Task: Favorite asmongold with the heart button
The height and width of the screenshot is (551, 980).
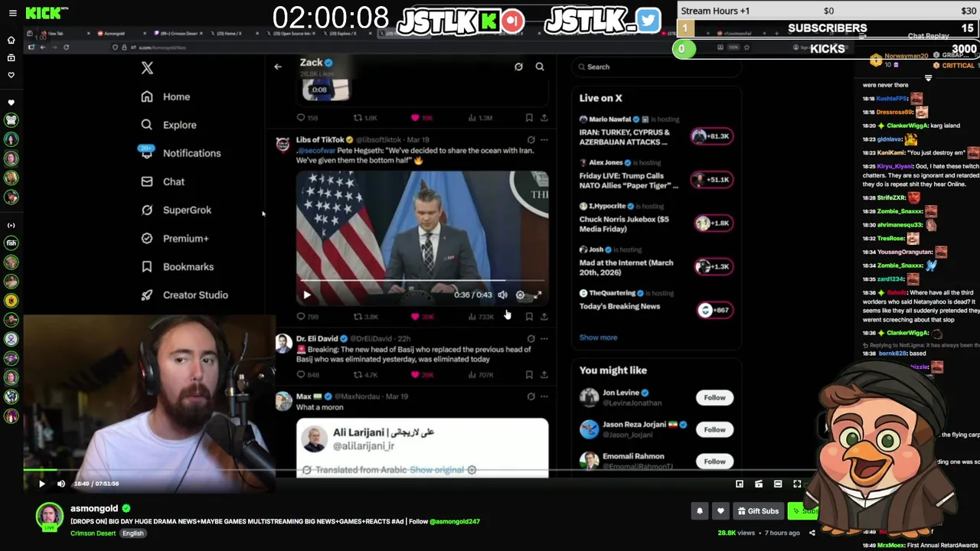Action: point(720,511)
